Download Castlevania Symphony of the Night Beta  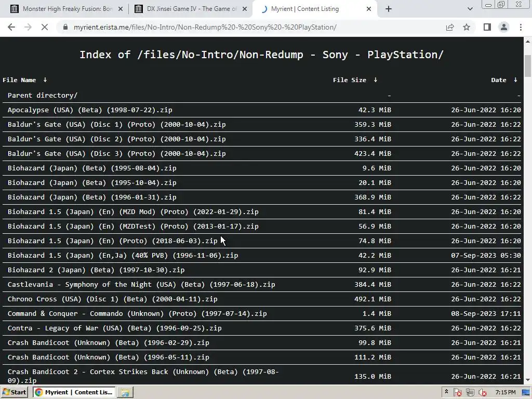[x=141, y=285]
